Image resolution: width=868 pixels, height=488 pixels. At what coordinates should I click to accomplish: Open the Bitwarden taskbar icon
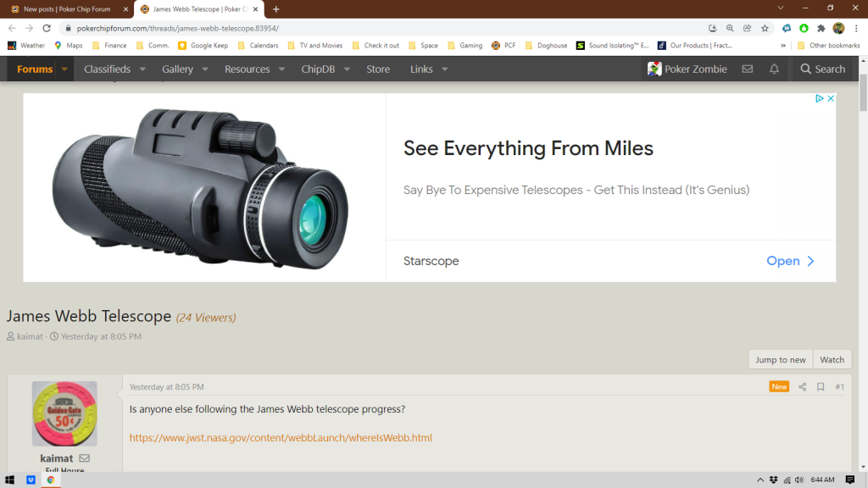click(31, 480)
